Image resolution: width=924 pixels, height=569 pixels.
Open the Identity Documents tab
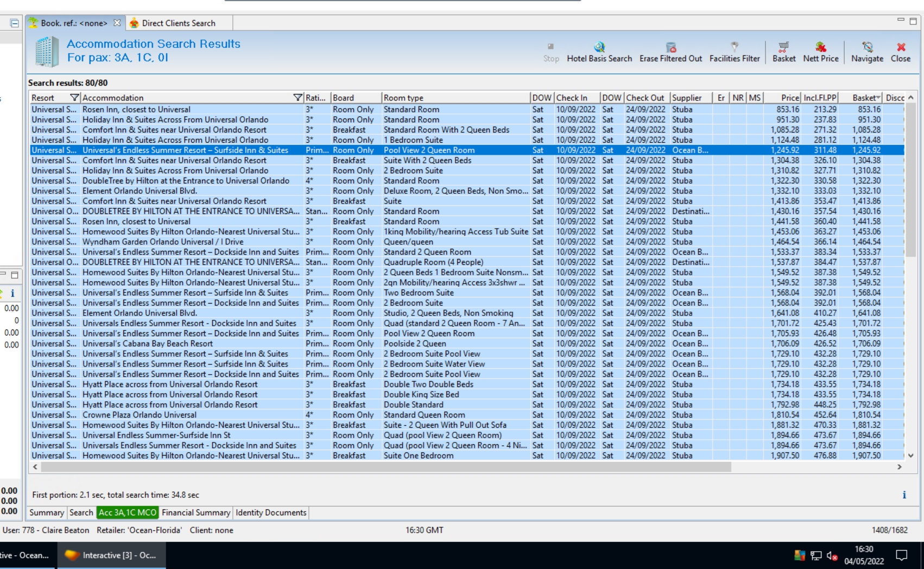click(271, 513)
